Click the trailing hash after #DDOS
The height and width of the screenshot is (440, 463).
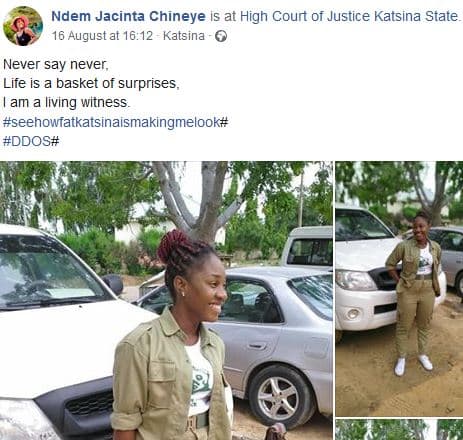[55, 141]
